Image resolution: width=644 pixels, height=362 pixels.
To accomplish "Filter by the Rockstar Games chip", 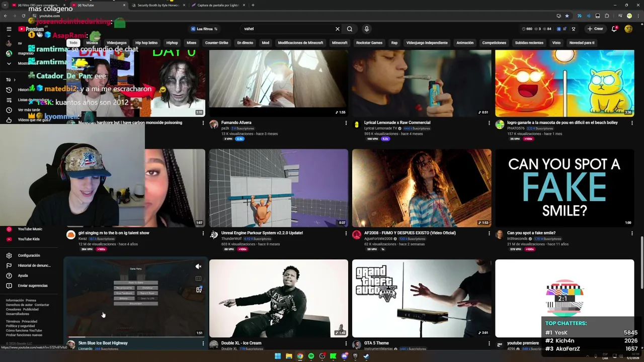I will pos(369,43).
